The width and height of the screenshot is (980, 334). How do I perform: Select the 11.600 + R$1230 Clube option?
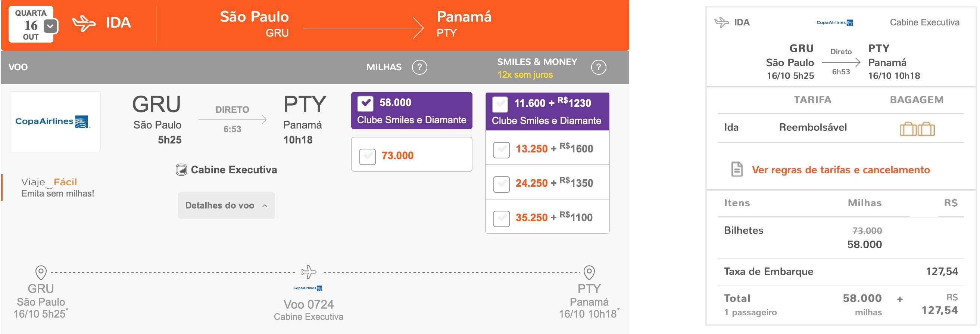(500, 104)
